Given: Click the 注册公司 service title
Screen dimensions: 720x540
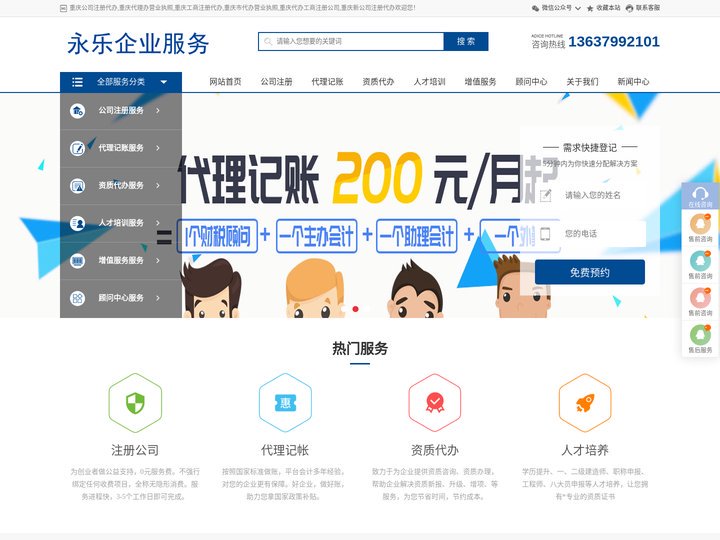Looking at the screenshot, I should (135, 450).
